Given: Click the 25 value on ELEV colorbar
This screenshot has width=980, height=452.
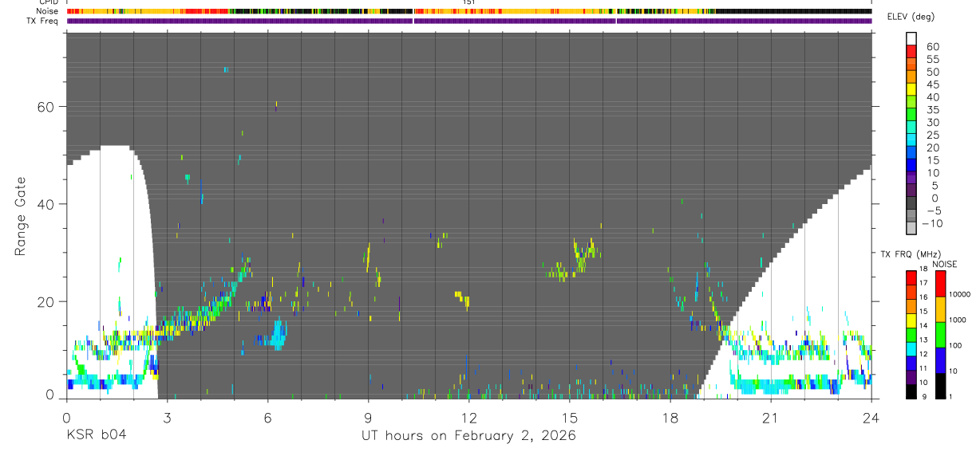Looking at the screenshot, I should click(x=932, y=136).
